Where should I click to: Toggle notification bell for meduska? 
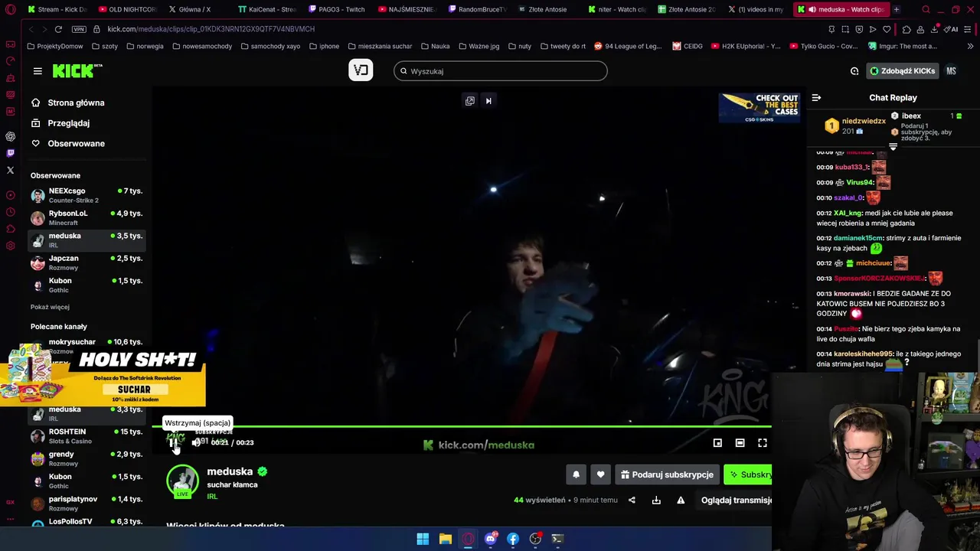[x=577, y=474]
